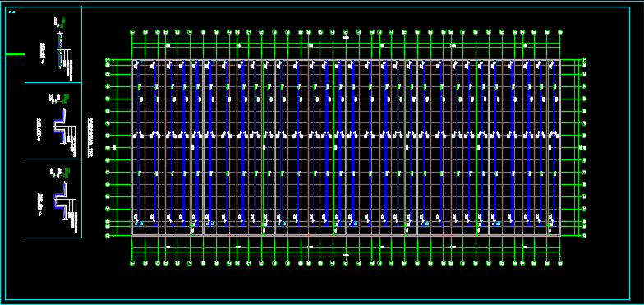Select the middle stepped-profile section detail
Viewport: 644px width, 305px height.
(57, 125)
